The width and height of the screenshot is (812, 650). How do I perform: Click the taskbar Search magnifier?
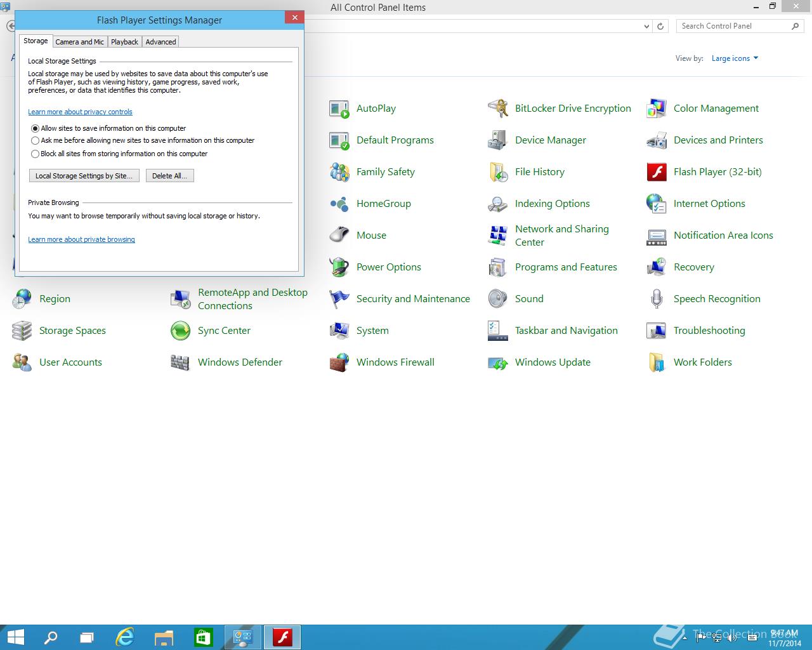tap(50, 637)
